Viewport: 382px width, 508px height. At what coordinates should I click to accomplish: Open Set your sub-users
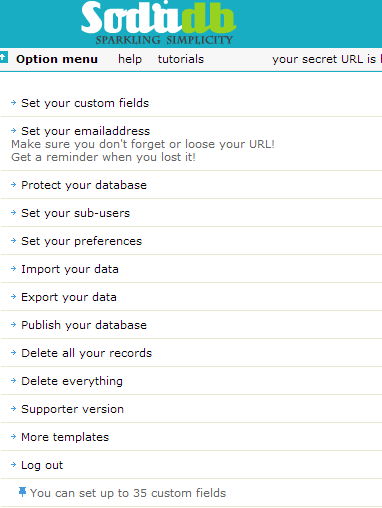tap(76, 213)
